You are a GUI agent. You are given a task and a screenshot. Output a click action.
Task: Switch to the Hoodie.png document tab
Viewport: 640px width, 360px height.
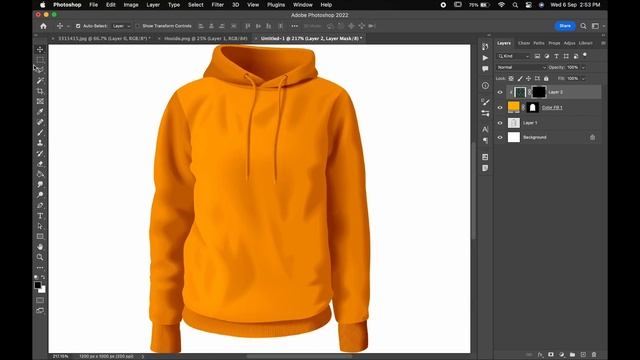point(205,38)
